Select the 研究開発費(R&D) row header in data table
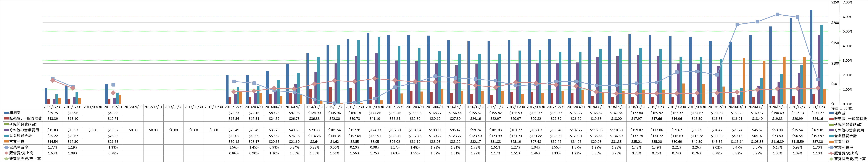Image resolution: width=868 pixels, height=162 pixels. pyautogui.click(x=23, y=124)
